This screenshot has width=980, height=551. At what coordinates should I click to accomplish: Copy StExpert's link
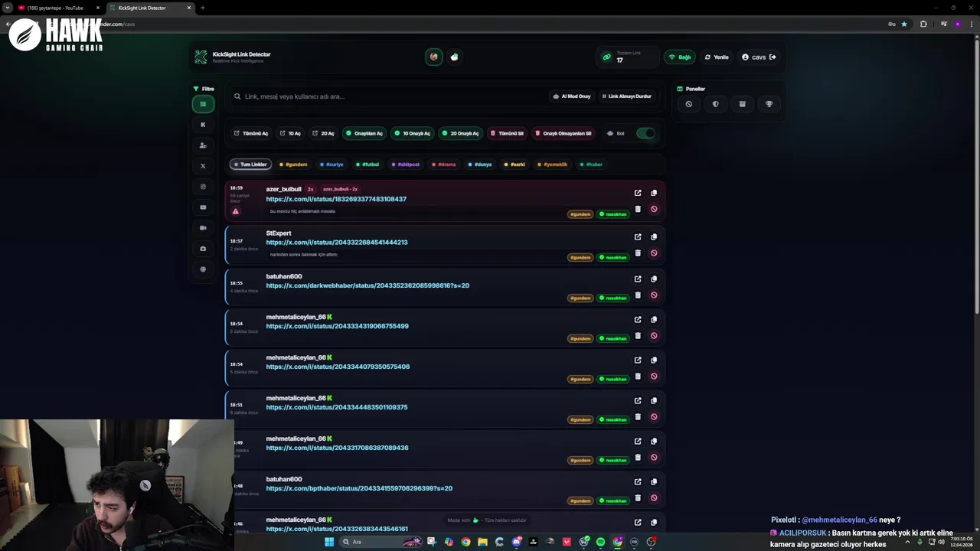coord(654,236)
